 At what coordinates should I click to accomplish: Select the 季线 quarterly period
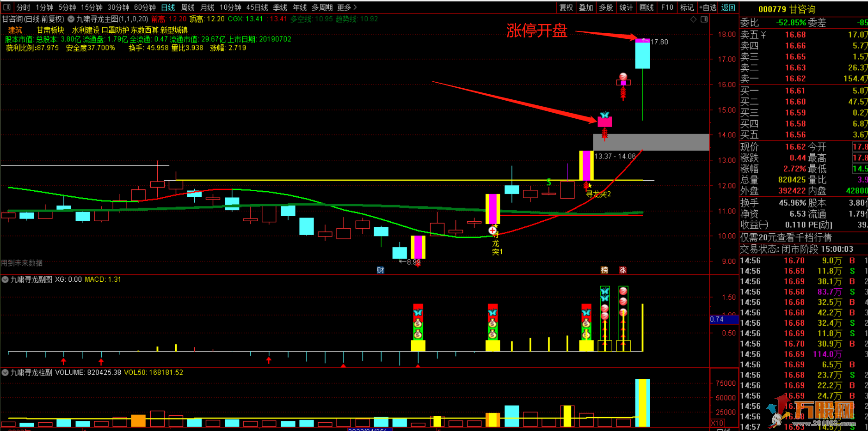click(280, 7)
